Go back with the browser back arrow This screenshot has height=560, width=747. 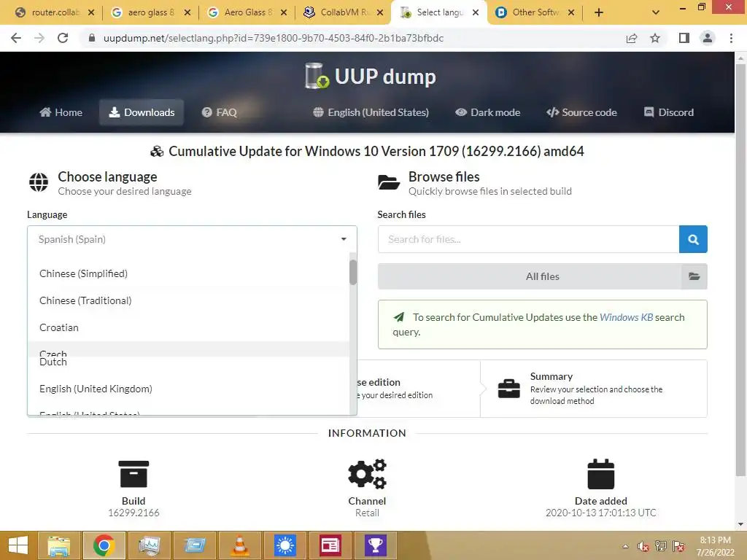point(16,38)
